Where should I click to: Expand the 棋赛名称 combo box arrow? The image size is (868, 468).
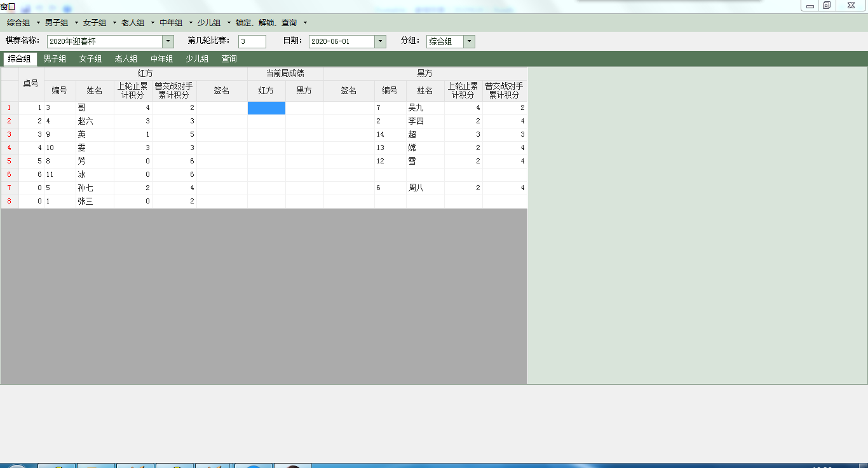coord(168,41)
